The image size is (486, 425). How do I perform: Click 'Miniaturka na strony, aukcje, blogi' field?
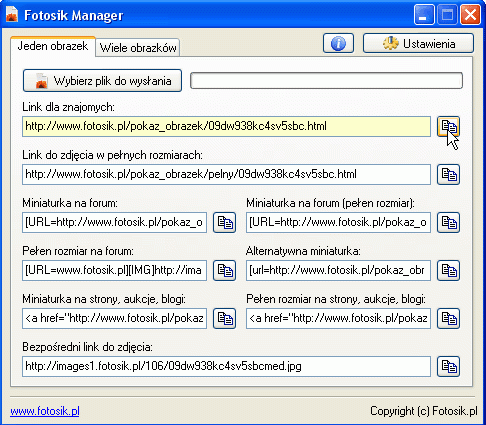[x=114, y=318]
